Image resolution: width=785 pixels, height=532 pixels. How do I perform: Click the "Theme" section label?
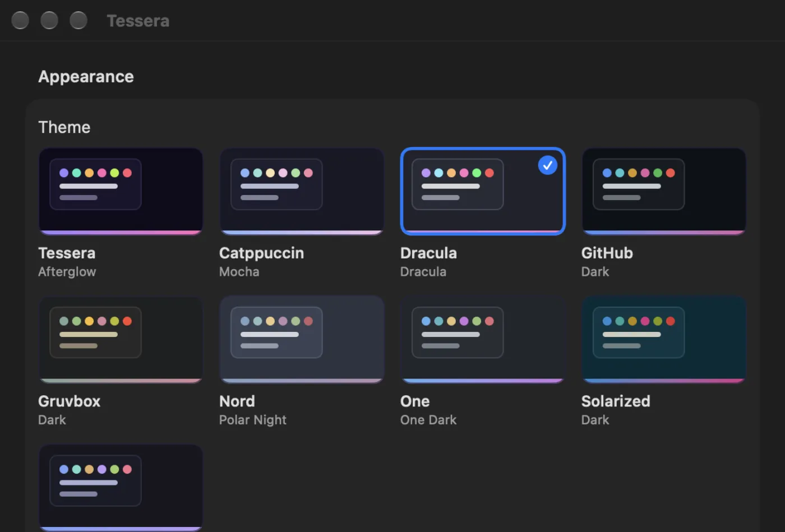[64, 127]
